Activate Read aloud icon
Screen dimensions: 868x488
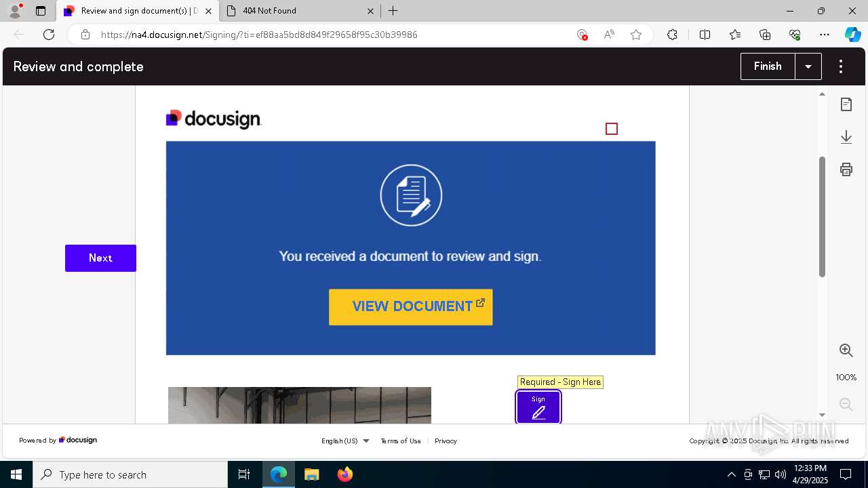[609, 35]
